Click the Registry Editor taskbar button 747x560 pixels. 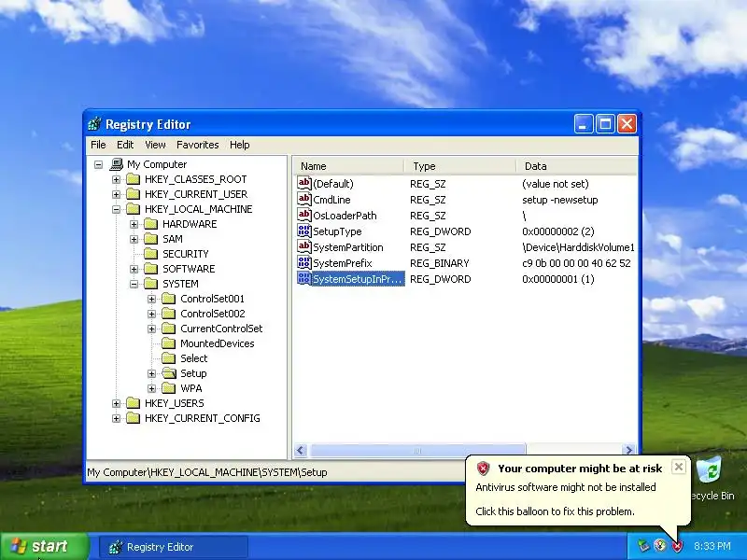[174, 547]
